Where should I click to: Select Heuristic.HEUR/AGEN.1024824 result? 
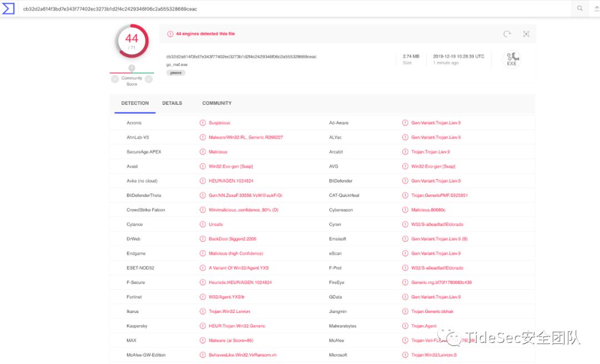pos(240,282)
